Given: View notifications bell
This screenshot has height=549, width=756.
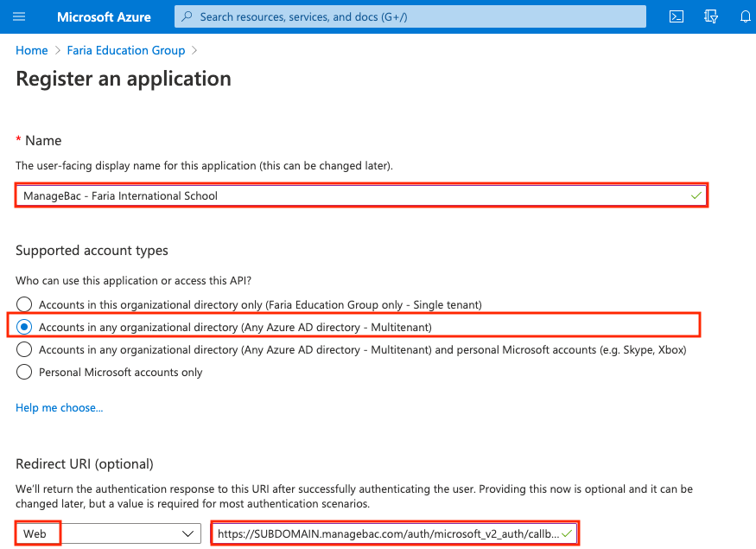Looking at the screenshot, I should 746,17.
